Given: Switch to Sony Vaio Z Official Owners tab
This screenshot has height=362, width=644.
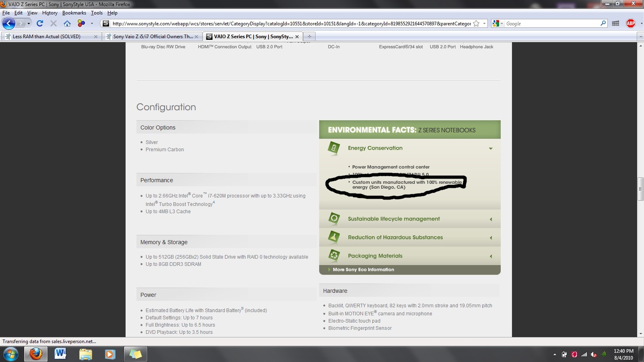Looking at the screenshot, I should point(153,37).
